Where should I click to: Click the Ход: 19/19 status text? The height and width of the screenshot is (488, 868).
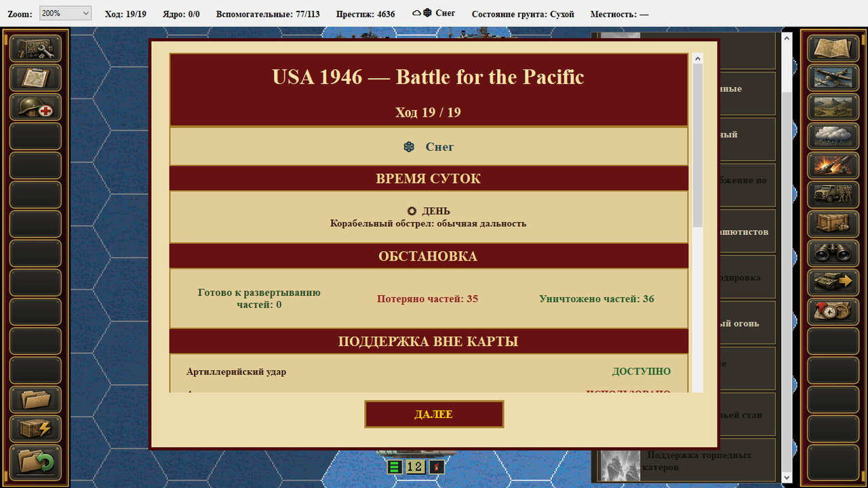(x=126, y=14)
